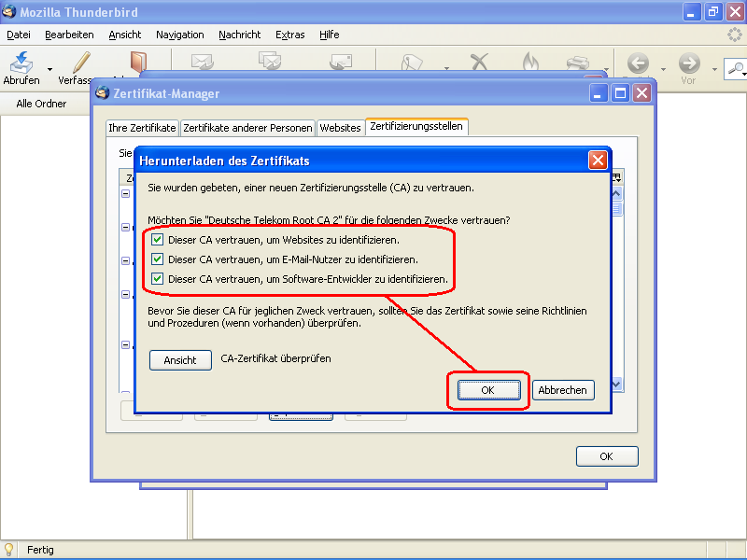Image resolution: width=747 pixels, height=560 pixels.
Task: Open the Extras menu
Action: [289, 35]
